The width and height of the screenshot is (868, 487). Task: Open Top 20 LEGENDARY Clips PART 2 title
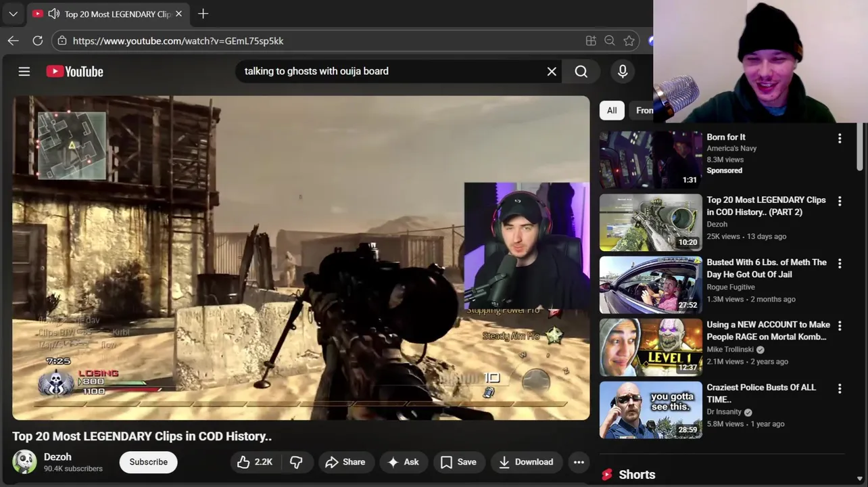[x=766, y=206]
